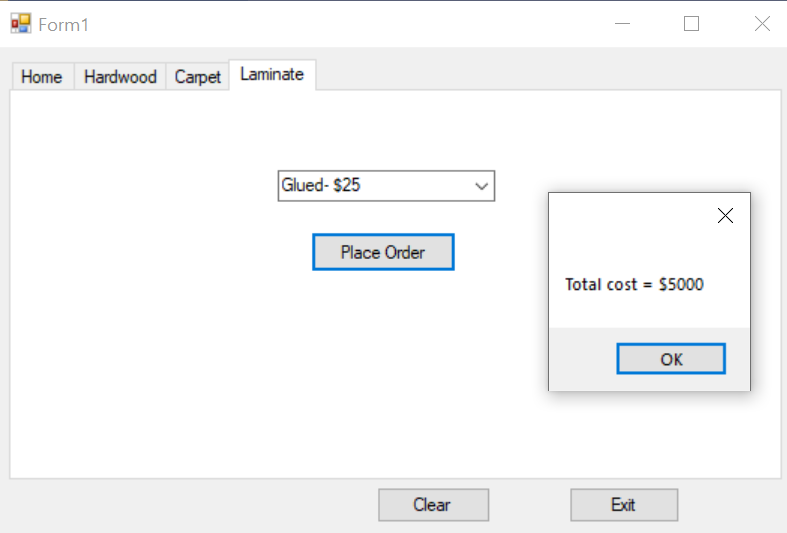787x533 pixels.
Task: Expand the laminate type dropdown arrow
Action: [481, 186]
